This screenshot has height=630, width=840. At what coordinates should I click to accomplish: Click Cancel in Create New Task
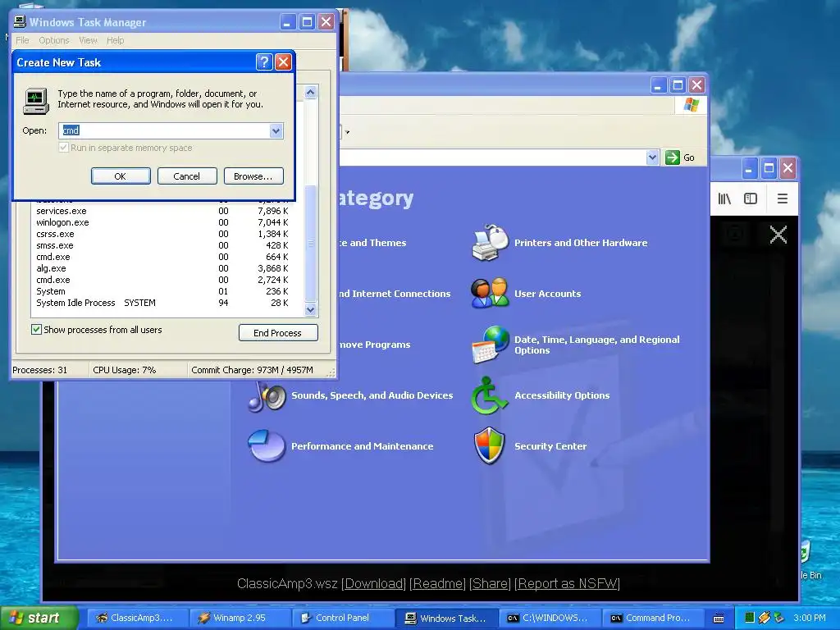(186, 176)
